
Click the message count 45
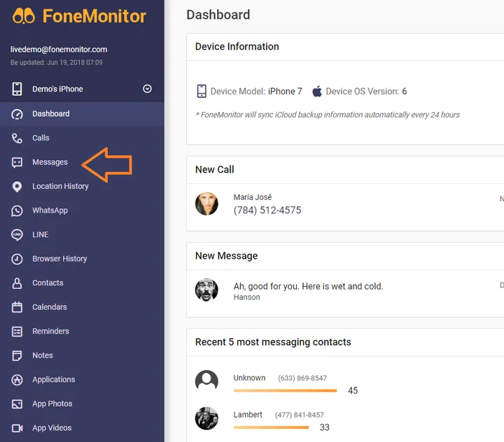click(x=353, y=391)
